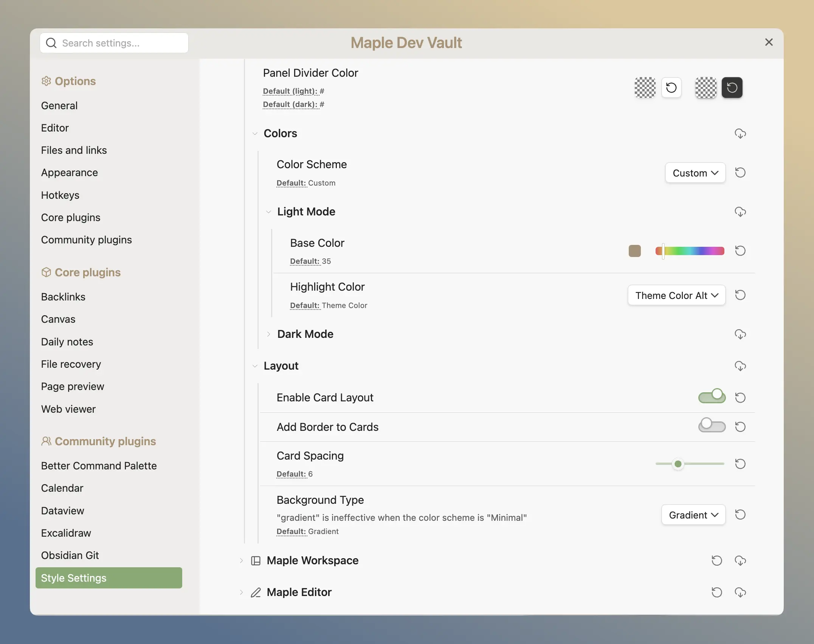Viewport: 814px width, 644px height.
Task: Open Obsidian Git plugin settings
Action: coord(70,555)
